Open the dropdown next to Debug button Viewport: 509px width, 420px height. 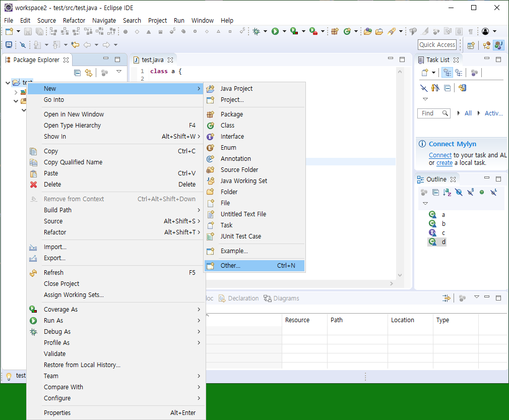point(265,31)
